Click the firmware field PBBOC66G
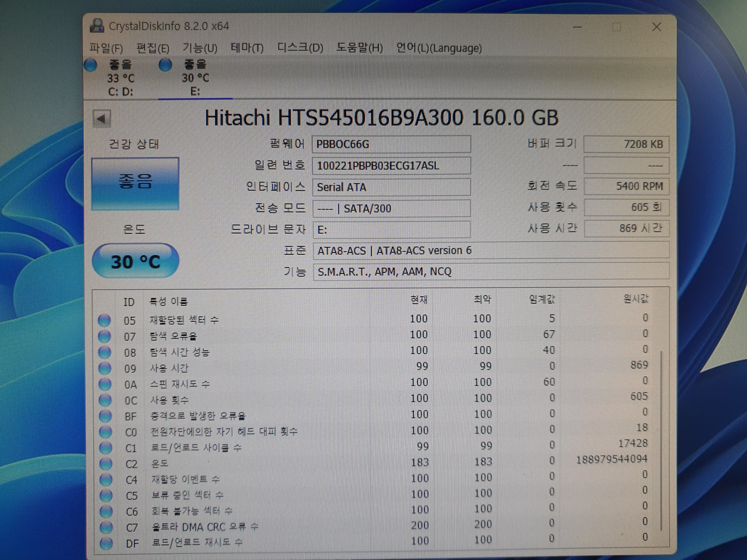The width and height of the screenshot is (747, 560). point(391,144)
